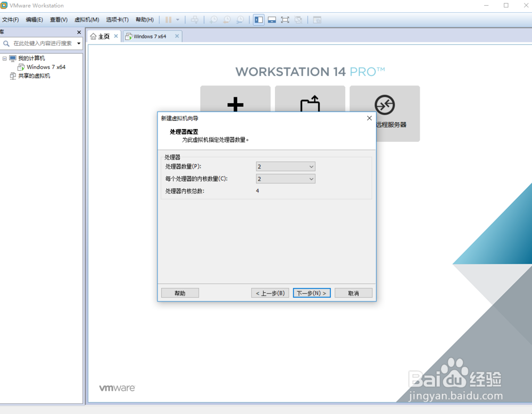Select Windows 7 x64 in the library tree

[x=46, y=67]
